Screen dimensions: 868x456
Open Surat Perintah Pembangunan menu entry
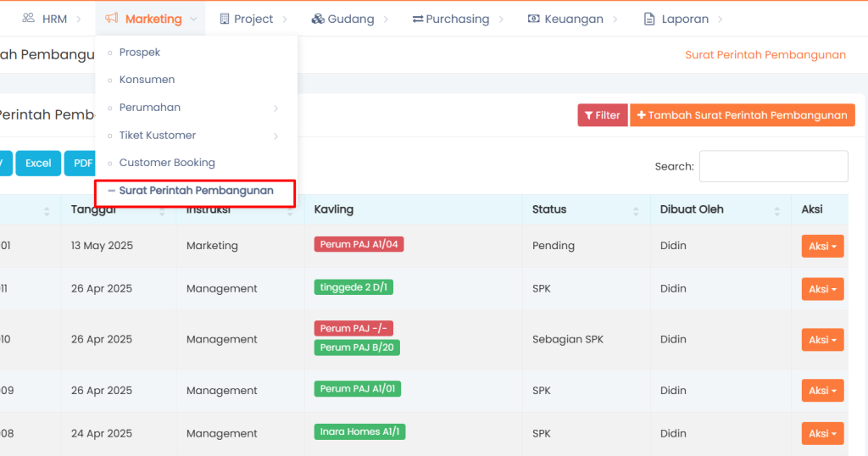tap(196, 191)
